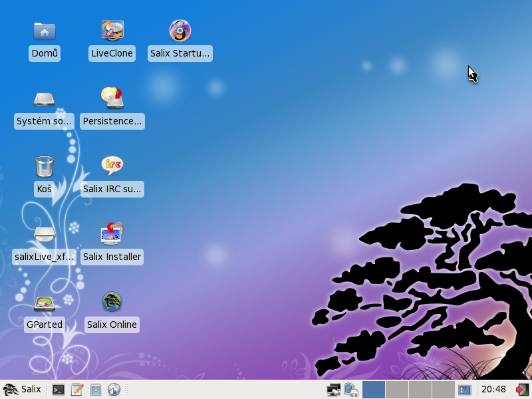Launch the web browser panel icon
The height and width of the screenshot is (399, 532).
pos(114,390)
